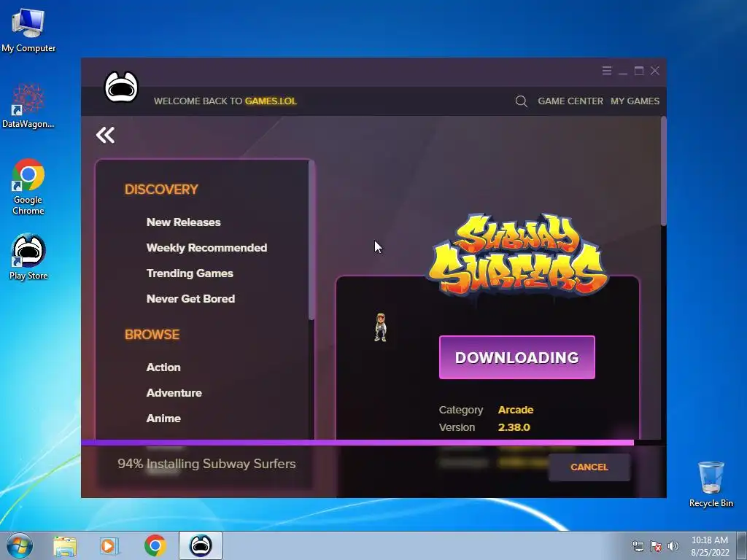
Task: Browse the Anime category
Action: (x=163, y=418)
